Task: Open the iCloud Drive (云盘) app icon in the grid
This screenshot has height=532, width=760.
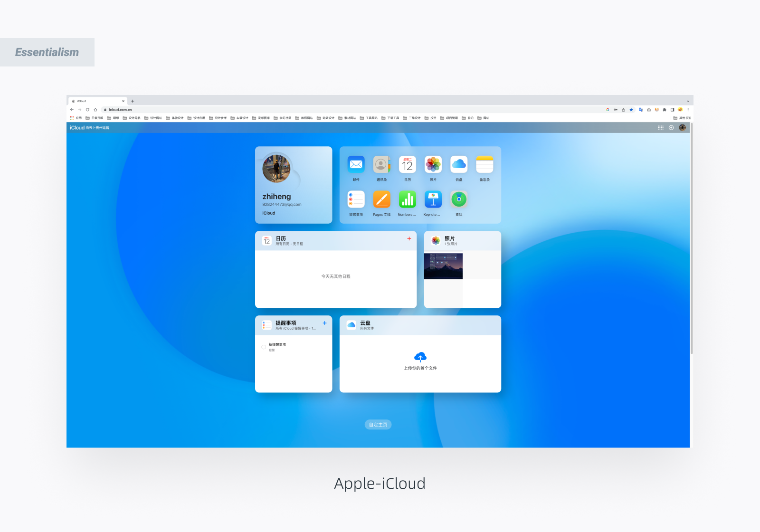Action: [x=459, y=164]
